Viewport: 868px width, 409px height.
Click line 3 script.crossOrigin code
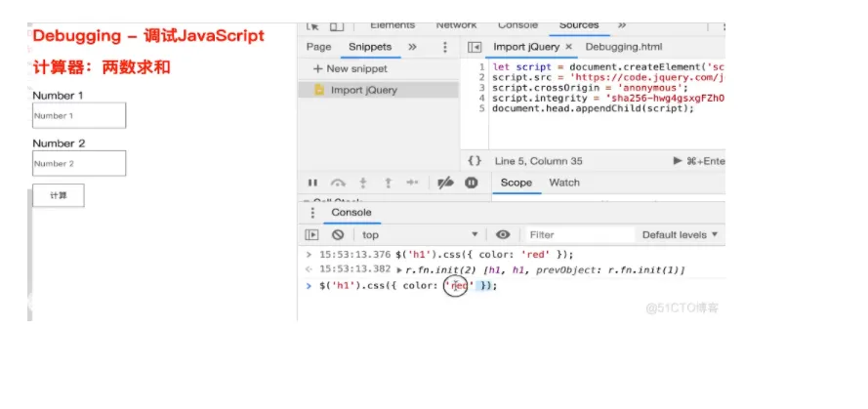590,88
